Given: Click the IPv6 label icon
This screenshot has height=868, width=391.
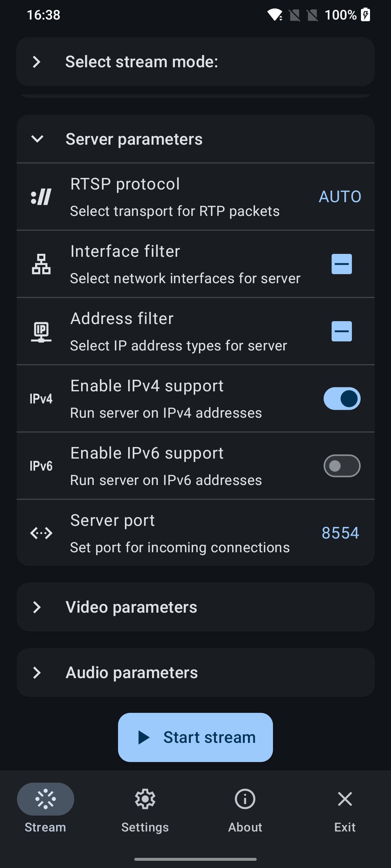Looking at the screenshot, I should click(41, 466).
